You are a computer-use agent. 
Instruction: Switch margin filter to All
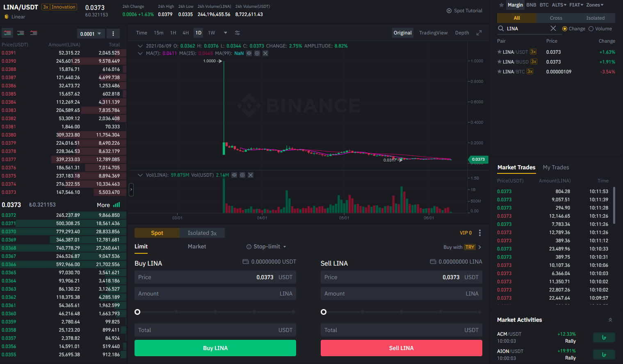pyautogui.click(x=517, y=18)
